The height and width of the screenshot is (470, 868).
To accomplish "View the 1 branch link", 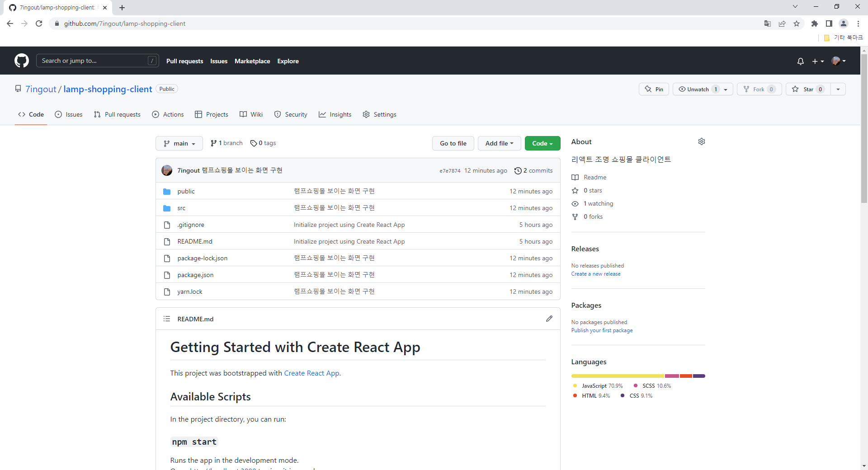I will click(x=226, y=143).
